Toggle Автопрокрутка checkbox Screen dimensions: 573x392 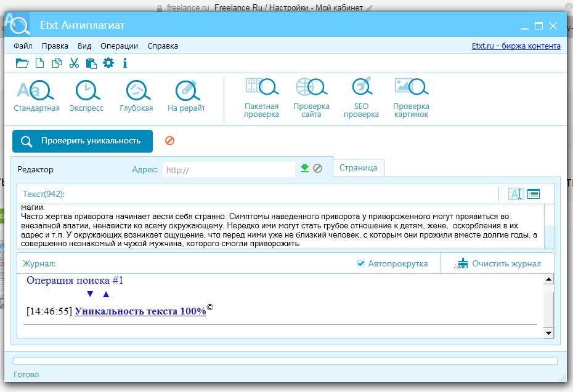coord(360,263)
